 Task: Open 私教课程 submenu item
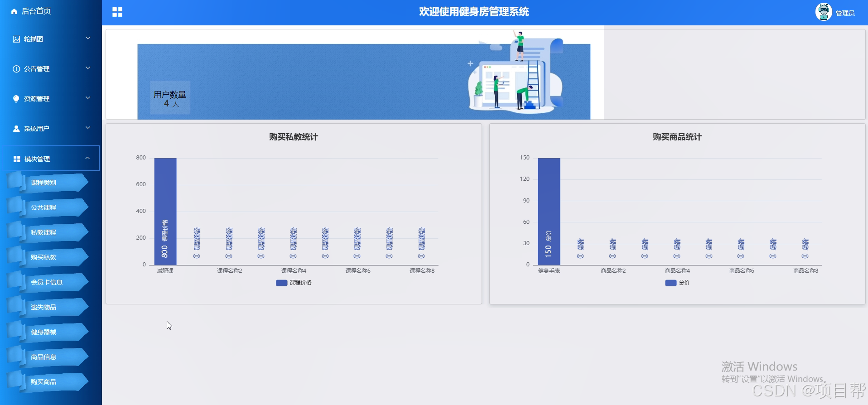[48, 232]
